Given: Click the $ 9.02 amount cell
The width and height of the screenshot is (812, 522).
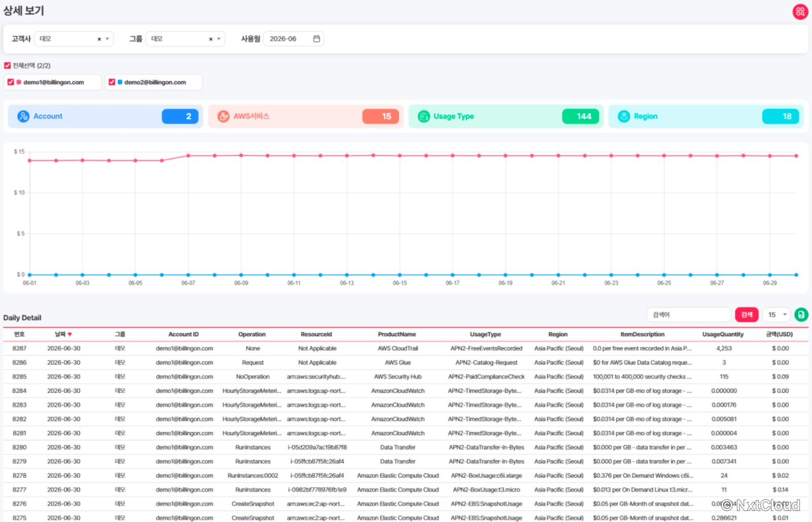Looking at the screenshot, I should pyautogui.click(x=781, y=476).
